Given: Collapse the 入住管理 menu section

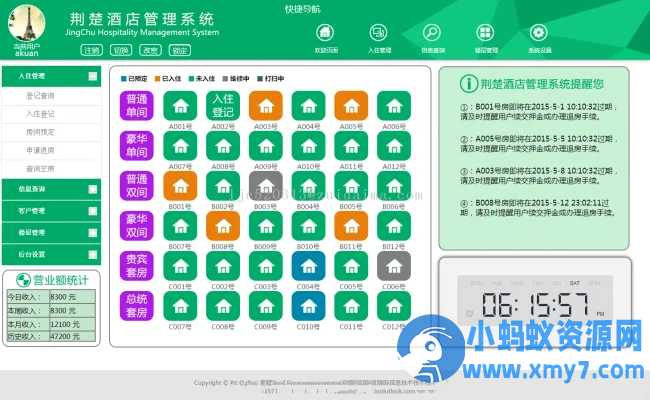Looking at the screenshot, I should click(93, 76).
